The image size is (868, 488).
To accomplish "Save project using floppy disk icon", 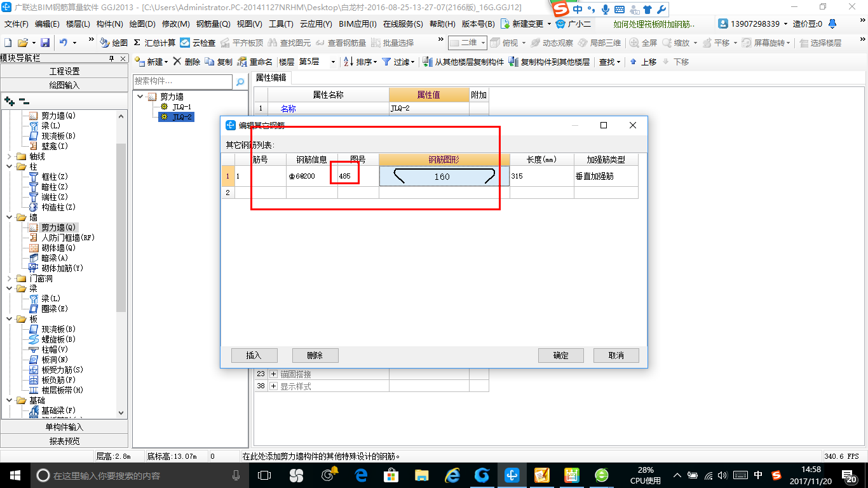I will click(45, 43).
